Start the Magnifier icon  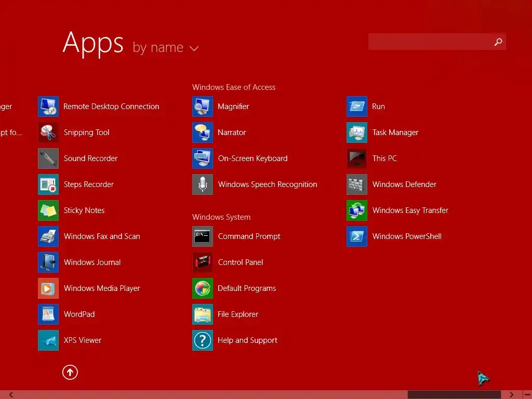coord(203,107)
